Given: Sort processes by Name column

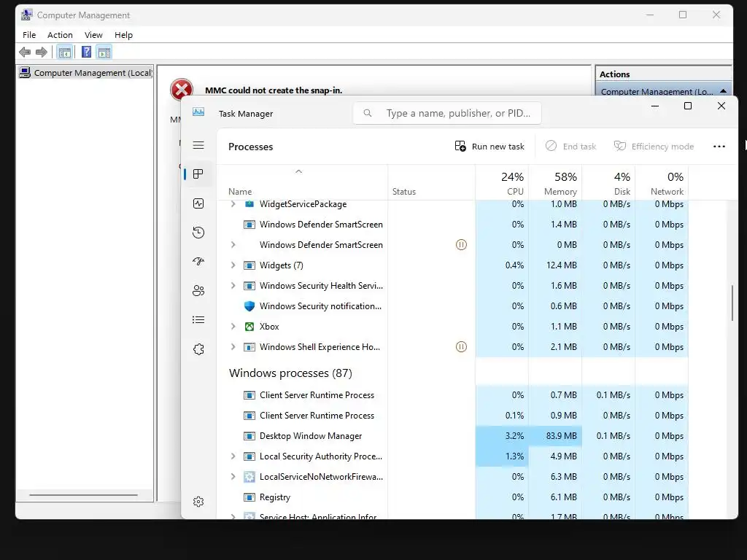Looking at the screenshot, I should pyautogui.click(x=302, y=182).
